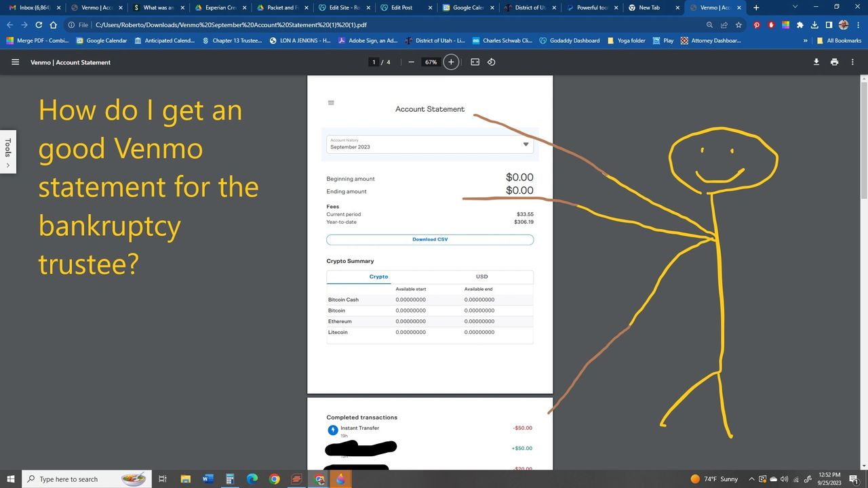Open the Chapter 13 Trustee bookmark
The image size is (868, 488).
pyautogui.click(x=232, y=41)
